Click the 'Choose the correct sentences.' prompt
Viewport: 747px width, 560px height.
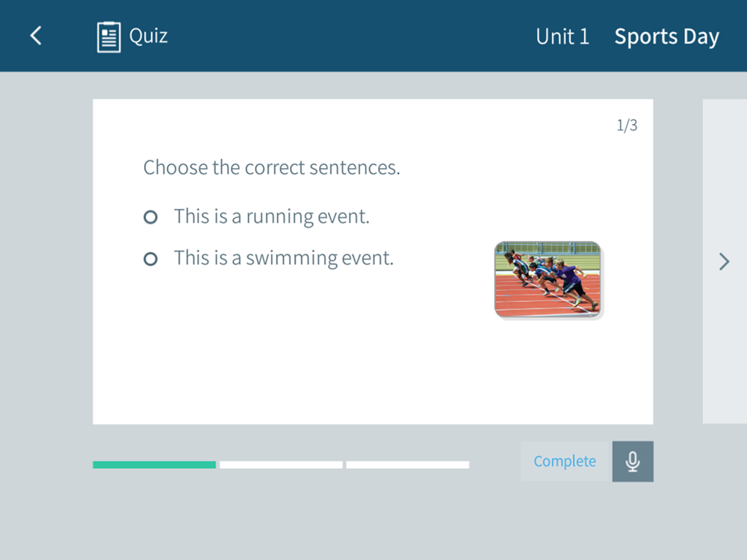pyautogui.click(x=272, y=167)
